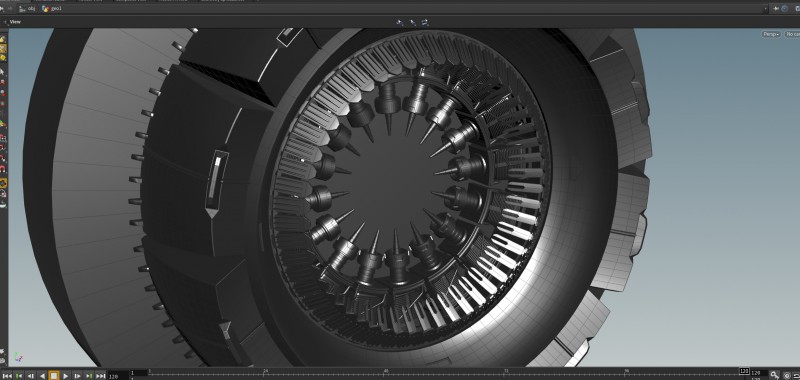This screenshot has height=380, width=800.
Task: Play animation forward
Action: coord(66,376)
